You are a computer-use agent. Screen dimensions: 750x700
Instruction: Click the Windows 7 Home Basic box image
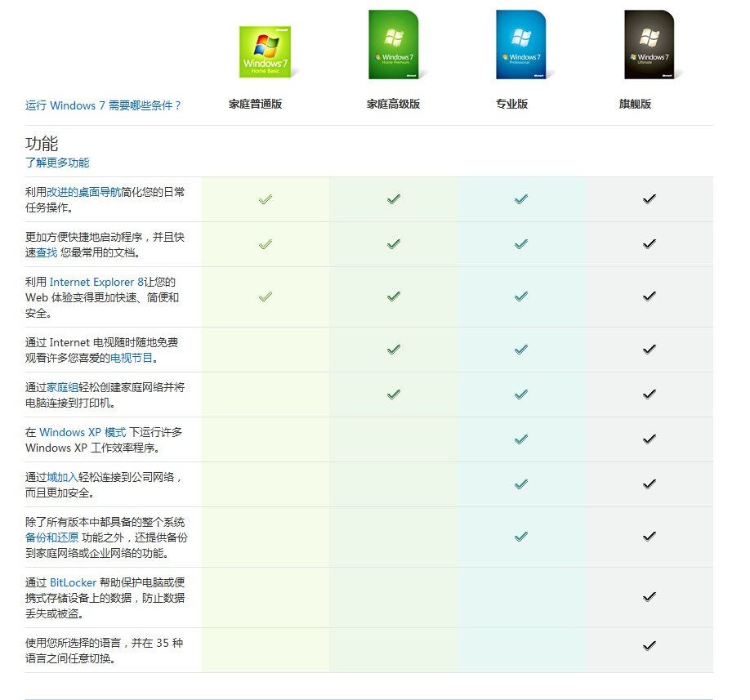pos(266,51)
